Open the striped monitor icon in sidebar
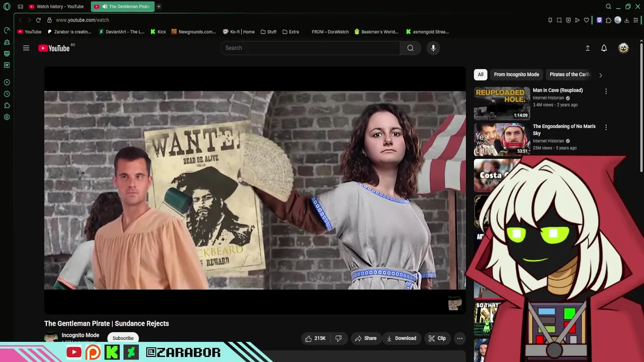 (7, 53)
